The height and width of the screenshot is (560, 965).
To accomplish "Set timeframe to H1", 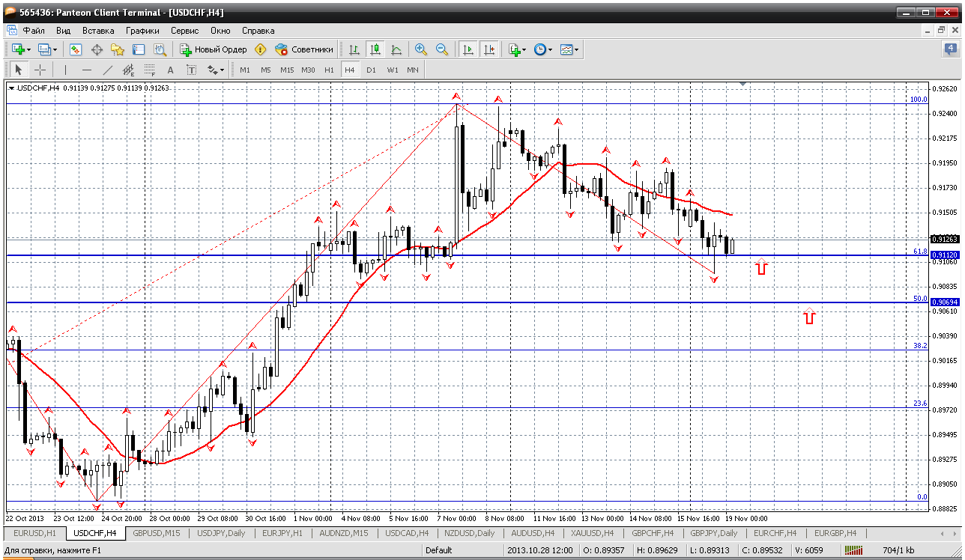I will [329, 70].
